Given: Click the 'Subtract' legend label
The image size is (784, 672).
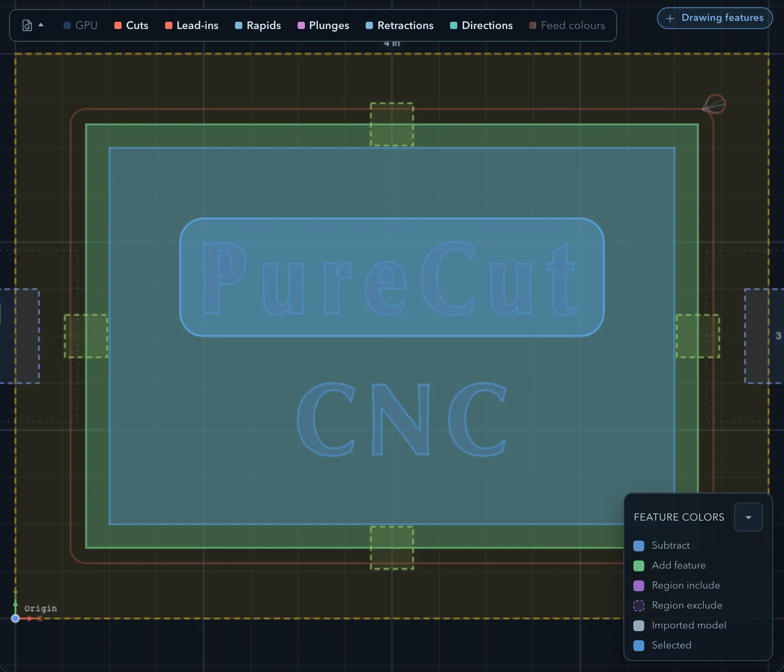Looking at the screenshot, I should pos(671,545).
